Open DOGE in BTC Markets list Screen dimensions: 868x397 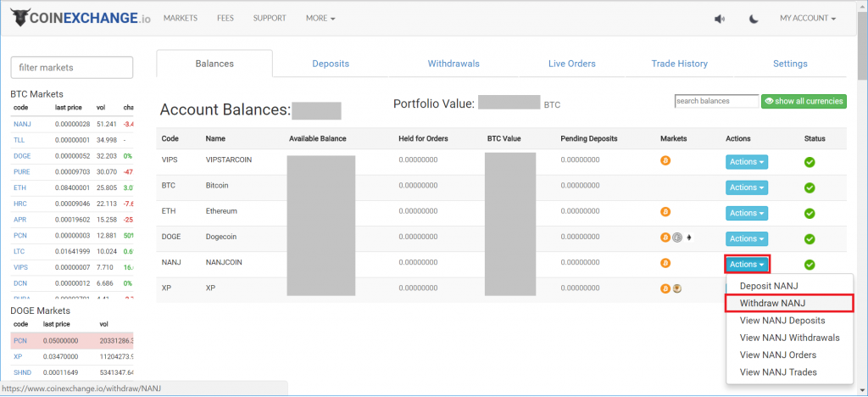[x=22, y=156]
